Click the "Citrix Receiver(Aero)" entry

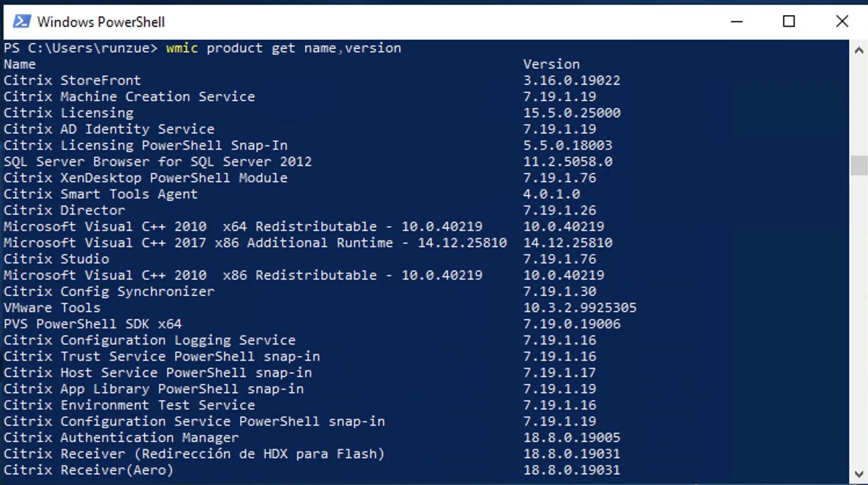[88, 470]
